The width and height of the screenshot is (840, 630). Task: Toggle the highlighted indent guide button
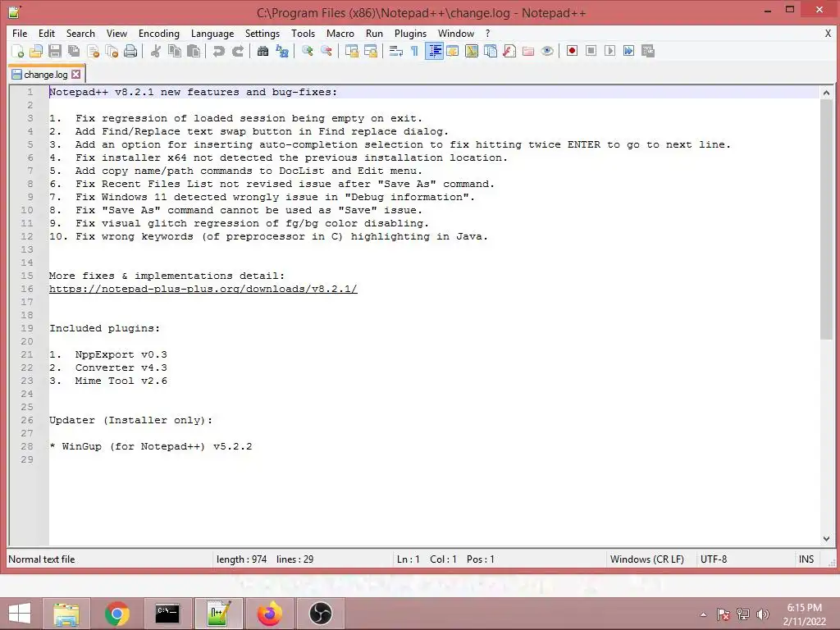[x=434, y=52]
